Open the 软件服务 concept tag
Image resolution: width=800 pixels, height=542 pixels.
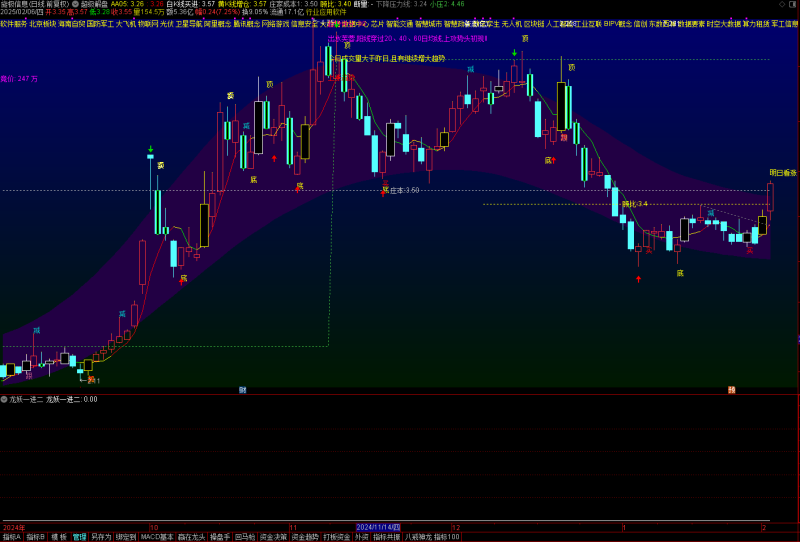click(x=13, y=23)
